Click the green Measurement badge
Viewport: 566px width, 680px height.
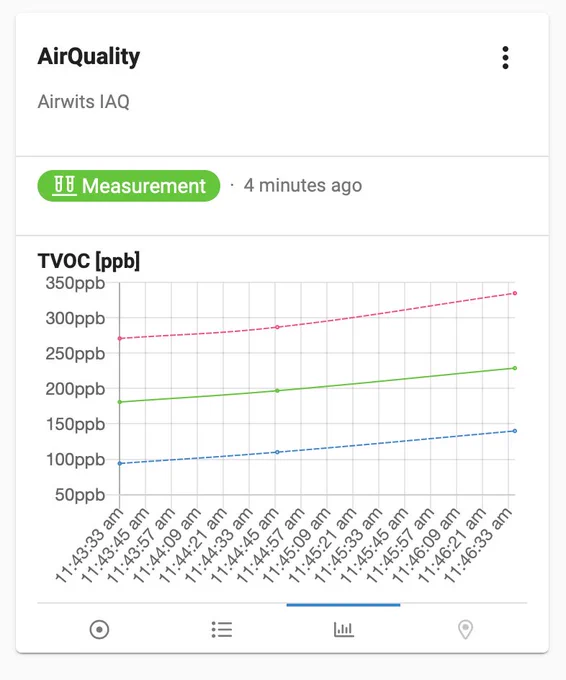[129, 186]
